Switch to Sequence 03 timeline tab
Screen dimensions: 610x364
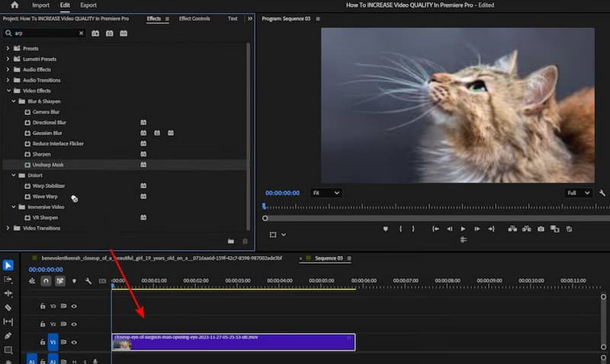329,258
